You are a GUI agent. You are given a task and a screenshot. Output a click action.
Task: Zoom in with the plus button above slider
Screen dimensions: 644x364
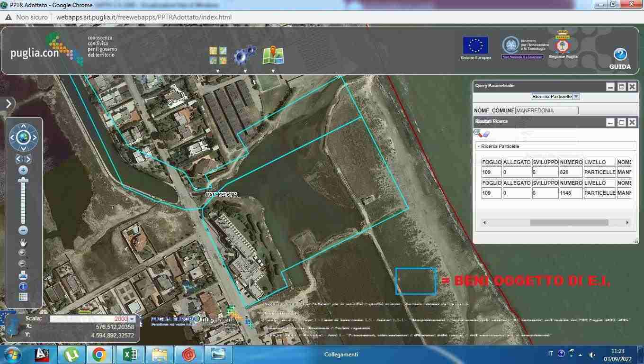[x=23, y=170]
